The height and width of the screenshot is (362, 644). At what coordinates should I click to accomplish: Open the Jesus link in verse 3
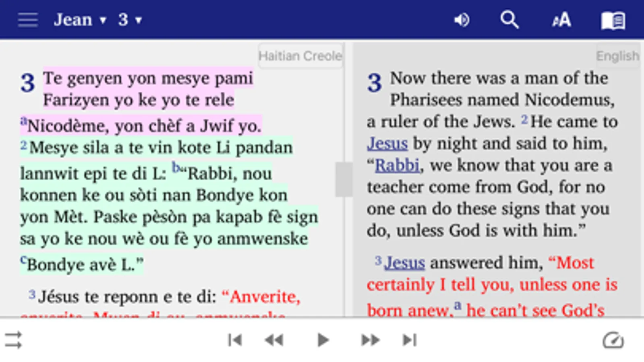pos(404,263)
